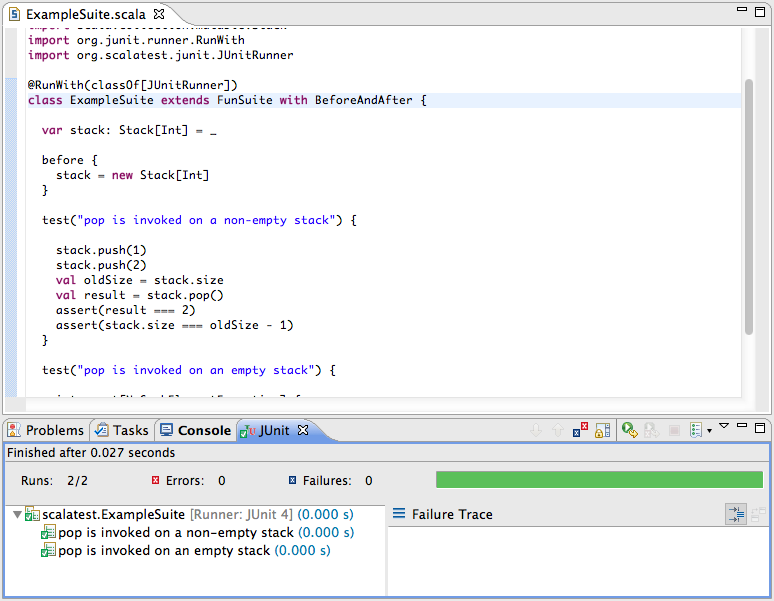This screenshot has height=601, width=774.
Task: Click the Failure Trace header icon
Action: (x=399, y=514)
